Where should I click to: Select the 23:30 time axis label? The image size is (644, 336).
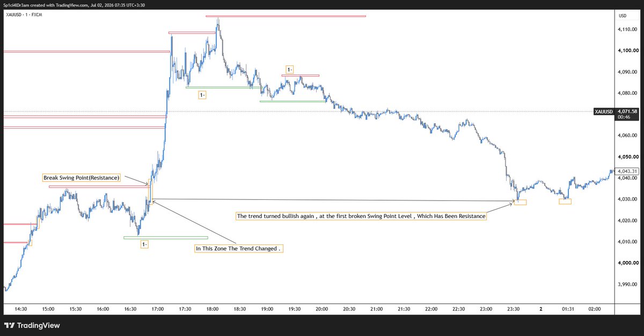(x=513, y=309)
